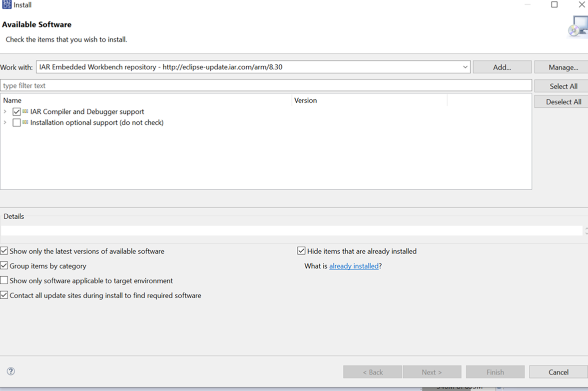Open Manage... software sites
588x391 pixels.
pos(562,67)
